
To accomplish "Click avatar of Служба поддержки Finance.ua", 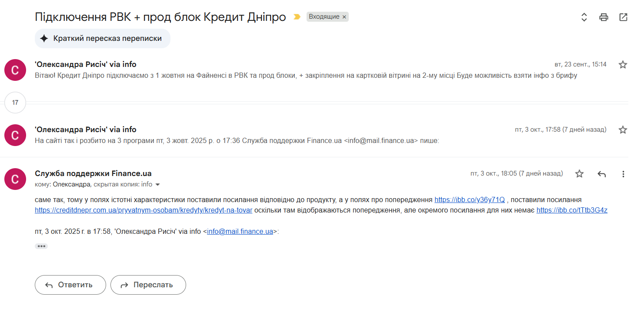I will pos(15,179).
